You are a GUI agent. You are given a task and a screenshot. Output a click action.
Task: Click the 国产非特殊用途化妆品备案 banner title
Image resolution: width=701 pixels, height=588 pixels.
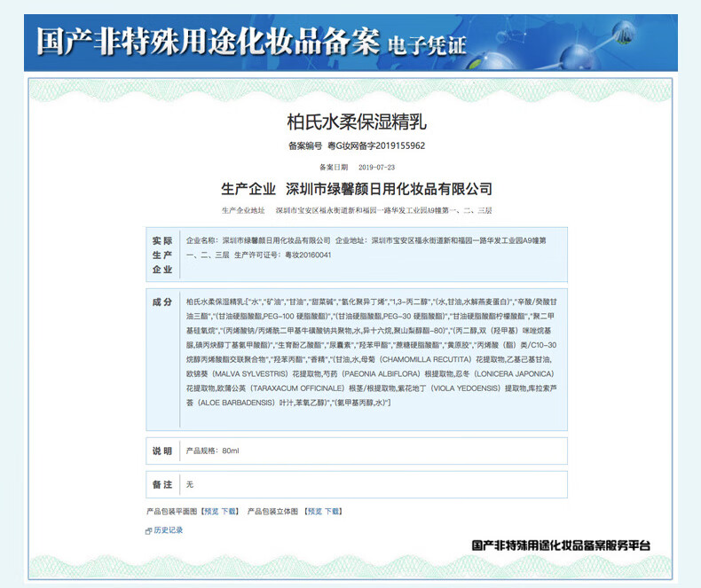tap(208, 42)
